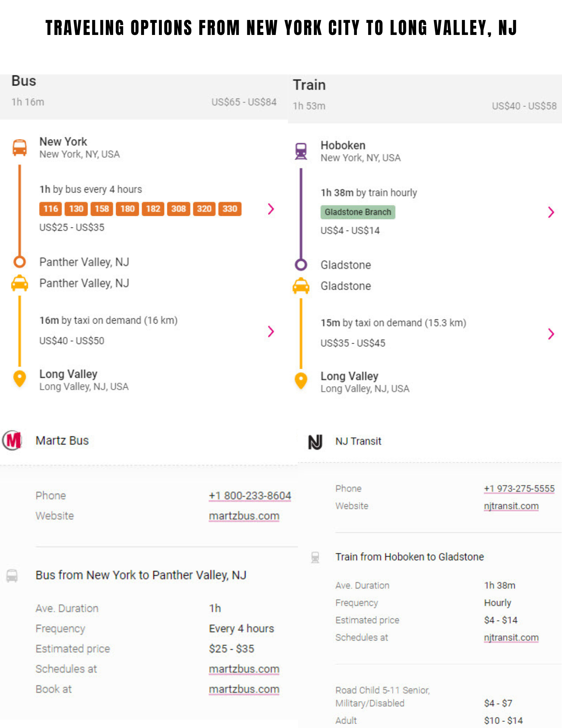Click the 'New York' origin stop in Bus route

pos(63,141)
